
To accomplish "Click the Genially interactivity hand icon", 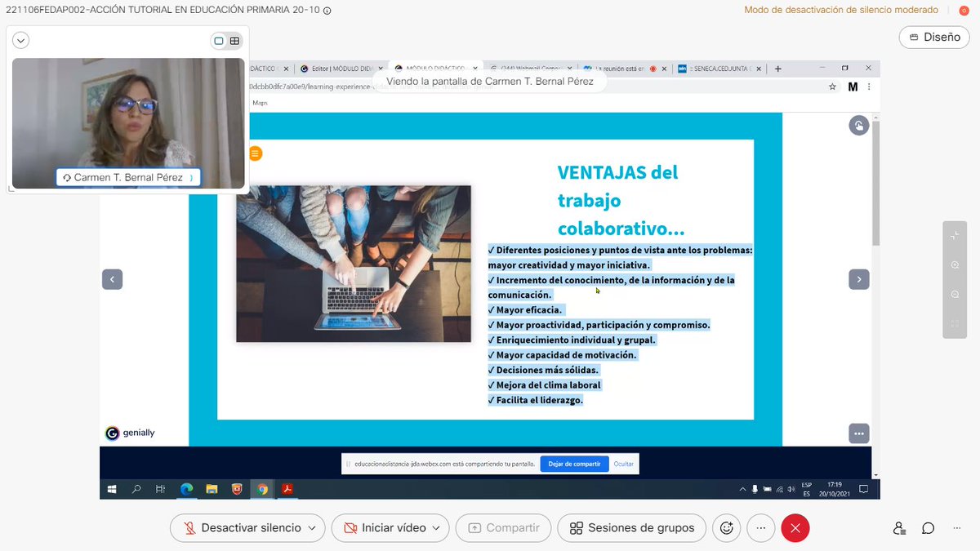I will tap(858, 125).
